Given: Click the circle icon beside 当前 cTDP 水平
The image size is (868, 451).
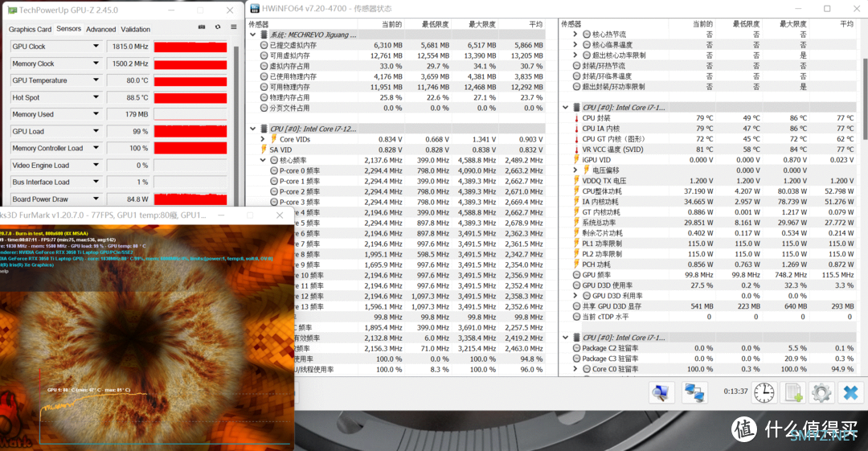Looking at the screenshot, I should (x=576, y=317).
